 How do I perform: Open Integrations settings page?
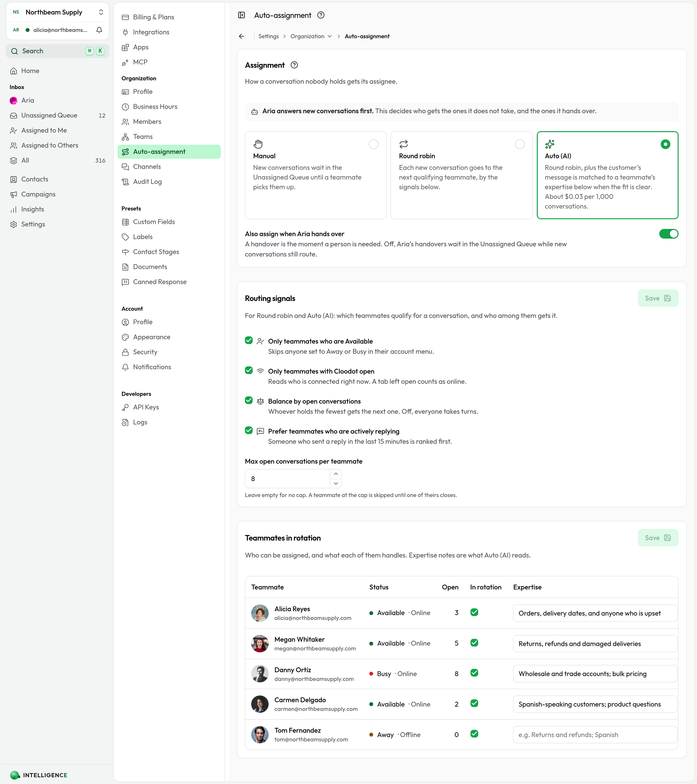(x=169, y=32)
